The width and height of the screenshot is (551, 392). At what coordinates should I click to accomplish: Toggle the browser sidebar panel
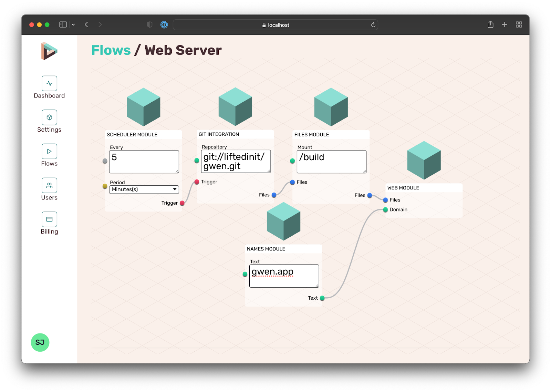pos(63,25)
